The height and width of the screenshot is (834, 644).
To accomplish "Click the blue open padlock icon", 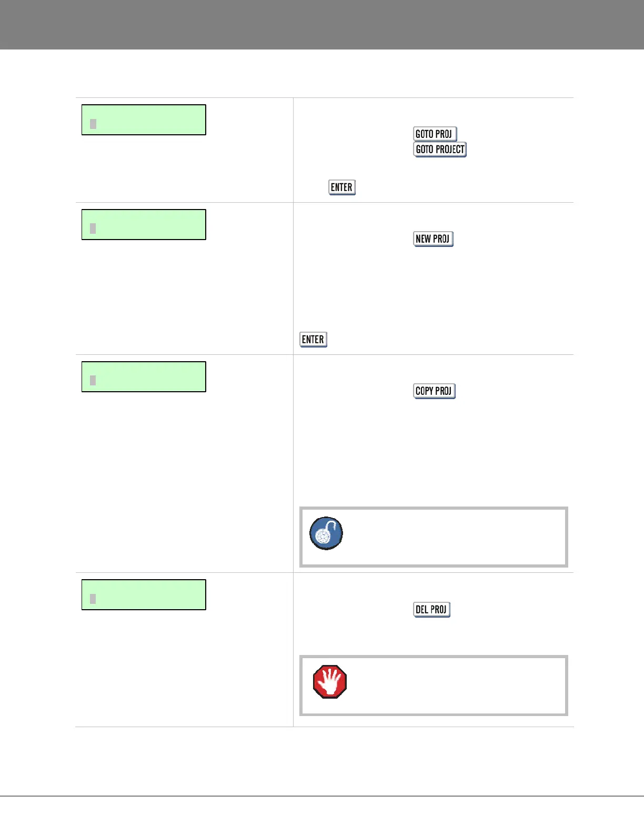I will pyautogui.click(x=326, y=533).
